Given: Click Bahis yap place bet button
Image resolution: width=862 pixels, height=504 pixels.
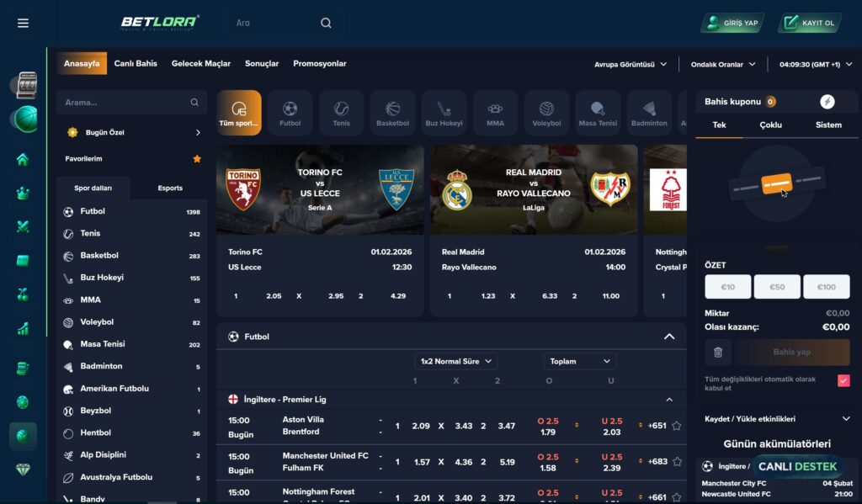Looking at the screenshot, I should click(792, 353).
